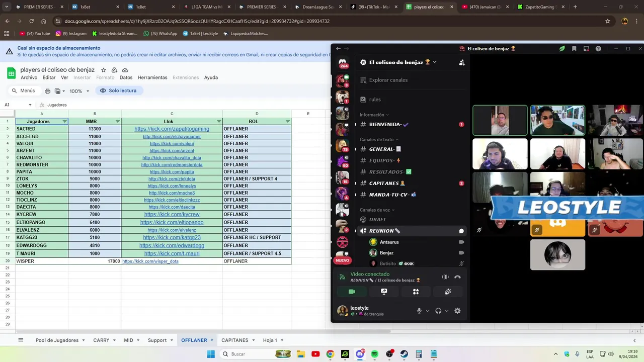Print the spreadsheet with the printer icon
This screenshot has height=362, width=644.
[47, 91]
